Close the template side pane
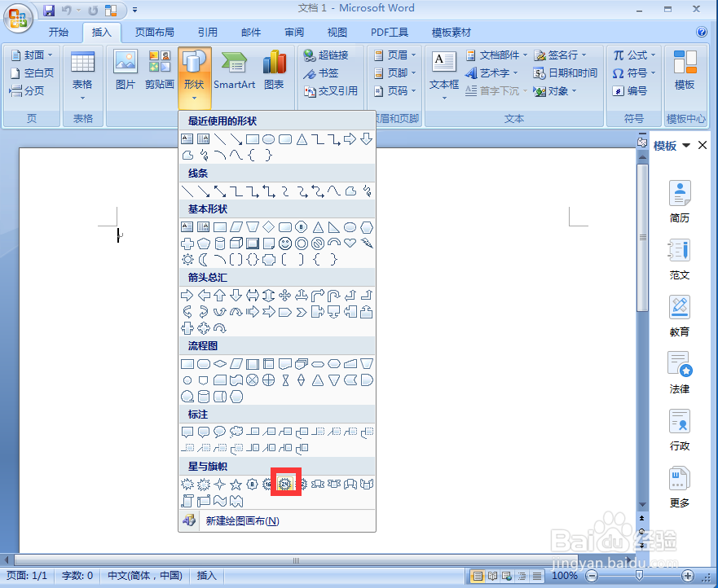718x588 pixels. click(x=703, y=146)
